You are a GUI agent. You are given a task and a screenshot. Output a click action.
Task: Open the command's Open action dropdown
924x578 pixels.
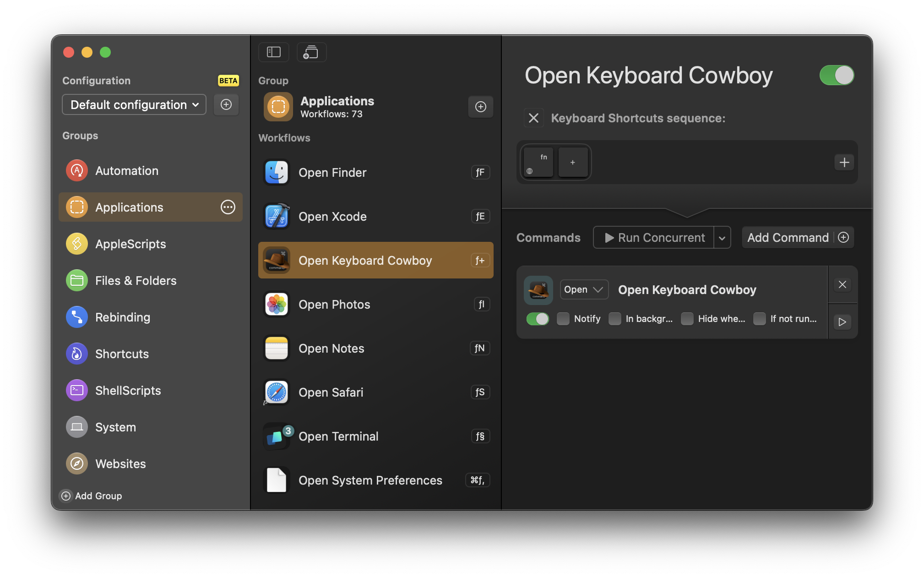click(584, 289)
